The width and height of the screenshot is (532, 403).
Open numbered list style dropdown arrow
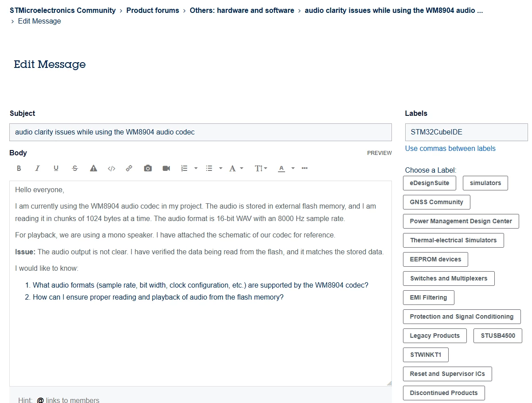(196, 169)
